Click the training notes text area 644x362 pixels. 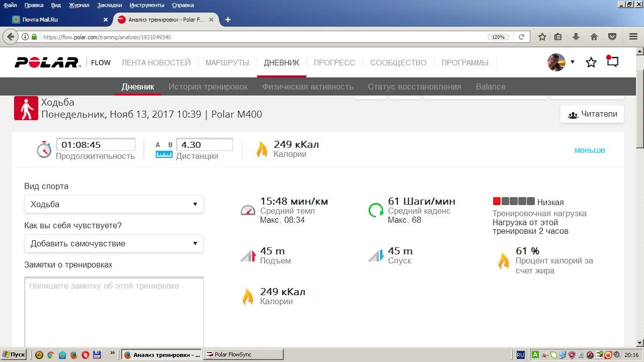tap(114, 312)
